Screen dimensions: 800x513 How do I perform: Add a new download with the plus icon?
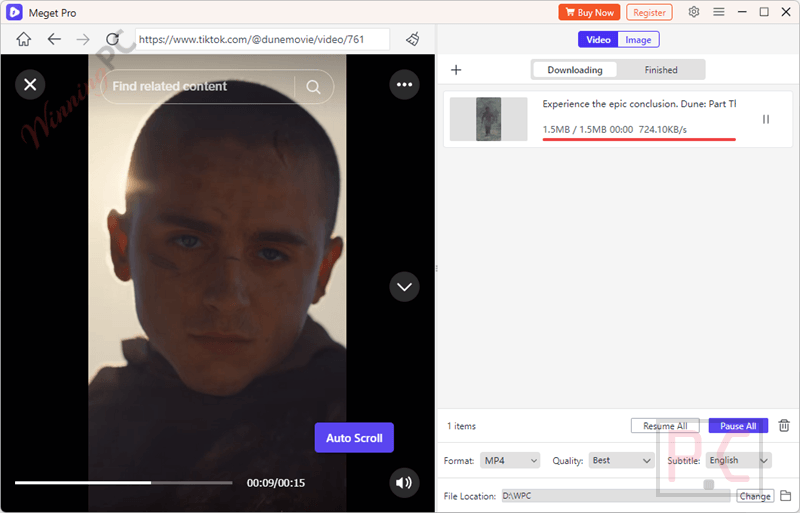click(456, 70)
